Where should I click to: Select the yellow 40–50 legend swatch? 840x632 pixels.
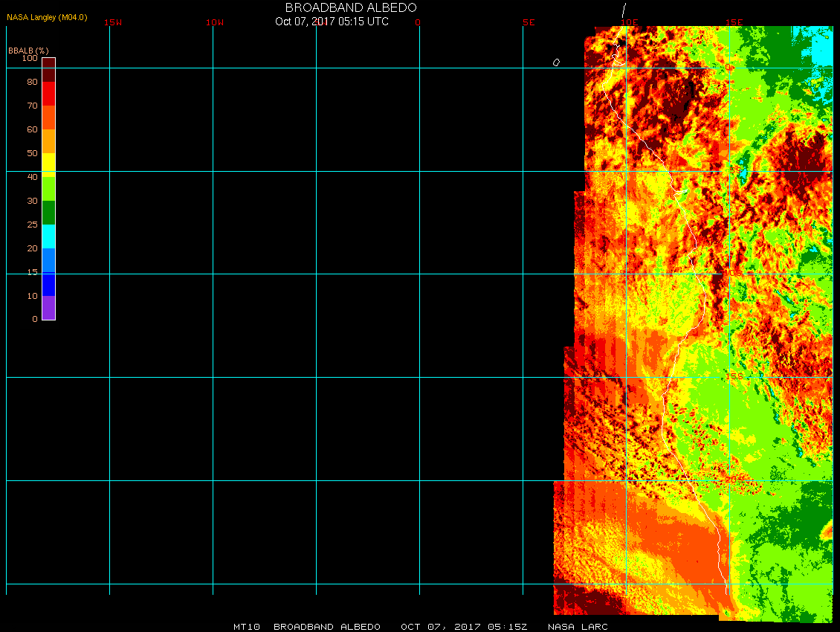coord(48,164)
